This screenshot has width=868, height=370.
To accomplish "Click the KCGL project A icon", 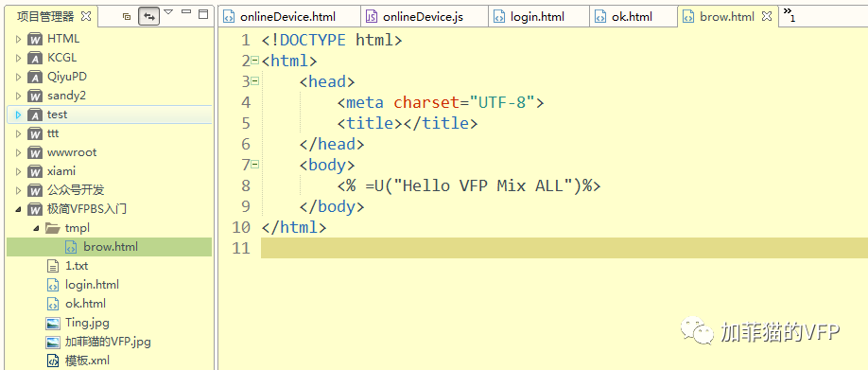I will [x=35, y=58].
